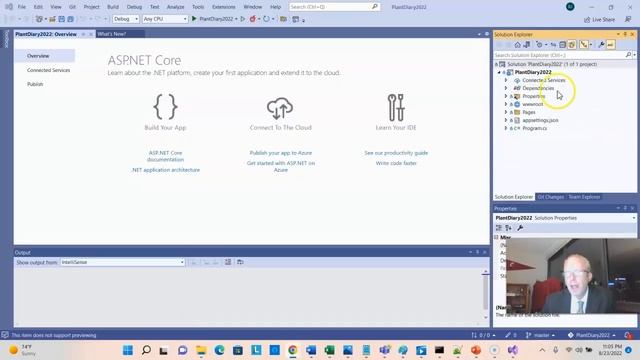Select Program.cs in Solution Explorer
This screenshot has width=640, height=360.
click(x=535, y=128)
